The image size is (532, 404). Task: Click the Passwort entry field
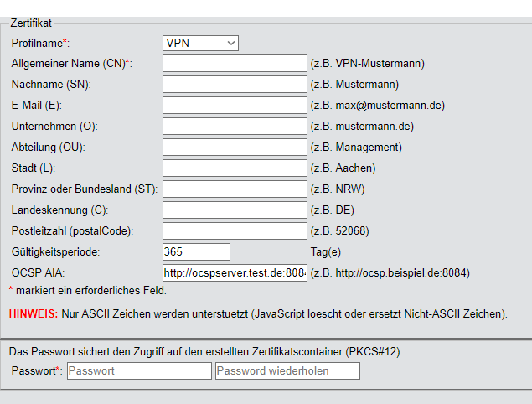click(x=139, y=370)
